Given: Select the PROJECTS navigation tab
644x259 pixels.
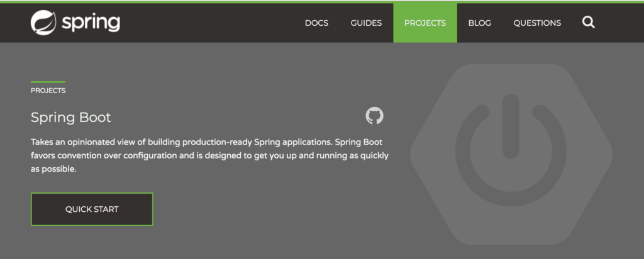Looking at the screenshot, I should point(425,23).
